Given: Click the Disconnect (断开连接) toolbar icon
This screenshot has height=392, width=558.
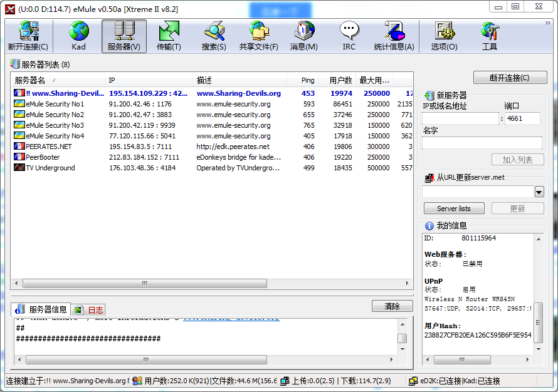Looking at the screenshot, I should tap(28, 36).
